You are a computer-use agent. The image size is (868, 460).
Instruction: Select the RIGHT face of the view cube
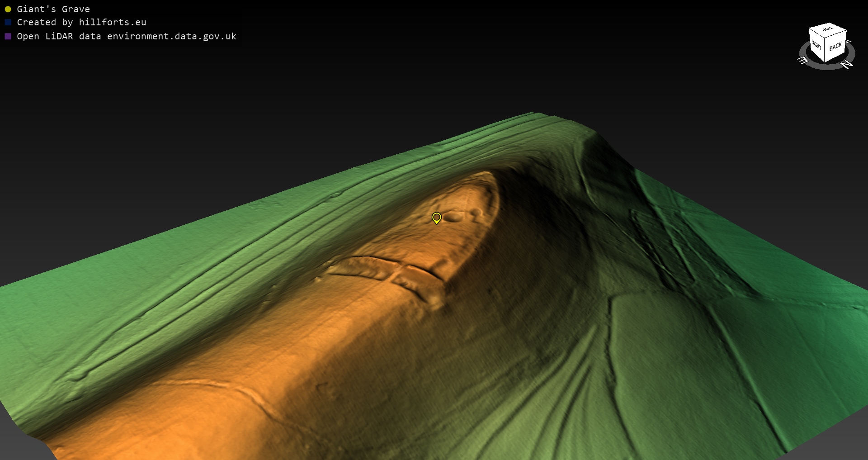tap(816, 45)
